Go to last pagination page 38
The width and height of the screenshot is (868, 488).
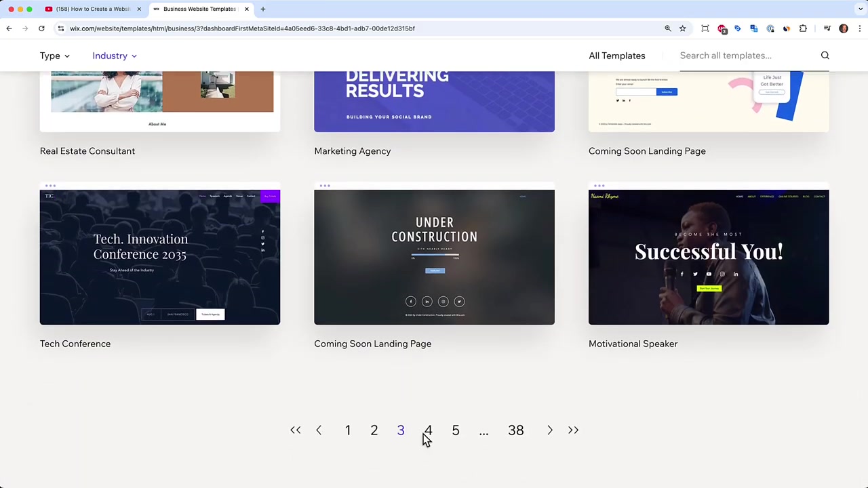click(x=516, y=430)
